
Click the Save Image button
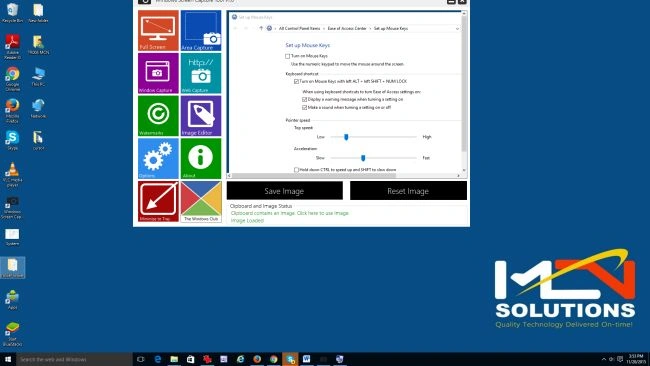[284, 191]
